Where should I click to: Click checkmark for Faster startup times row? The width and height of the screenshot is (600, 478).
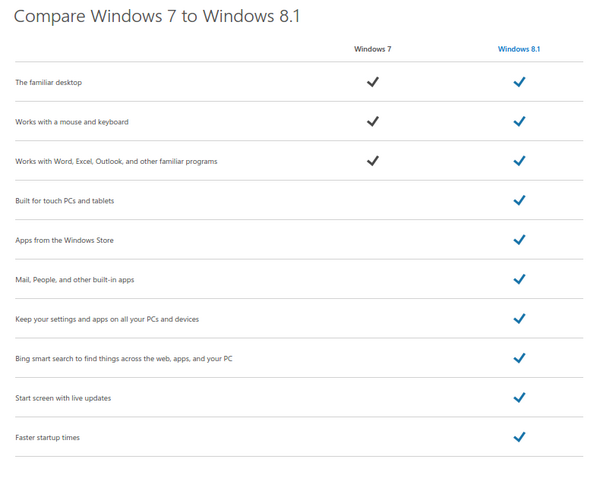(x=519, y=437)
